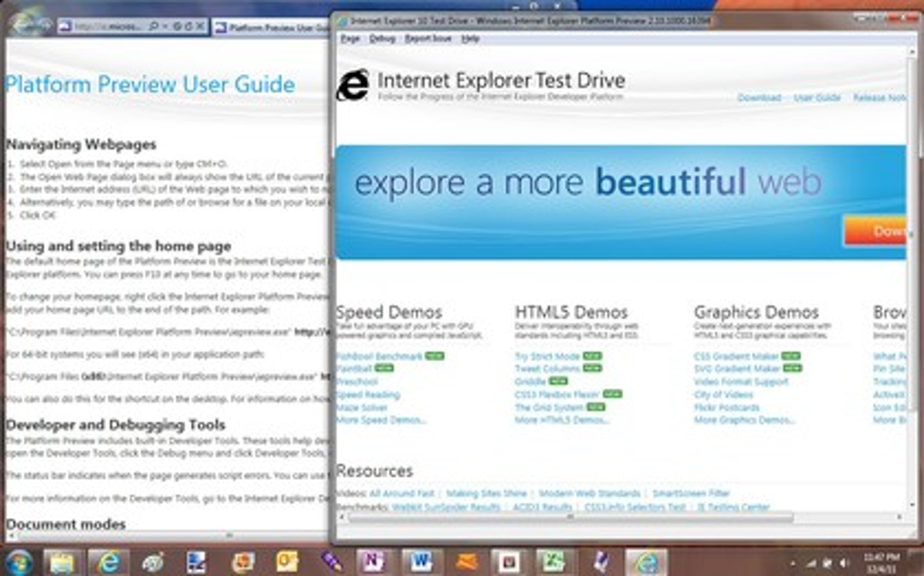Open the Fishbowl Benchmark demo link
The height and width of the screenshot is (576, 924).
380,356
